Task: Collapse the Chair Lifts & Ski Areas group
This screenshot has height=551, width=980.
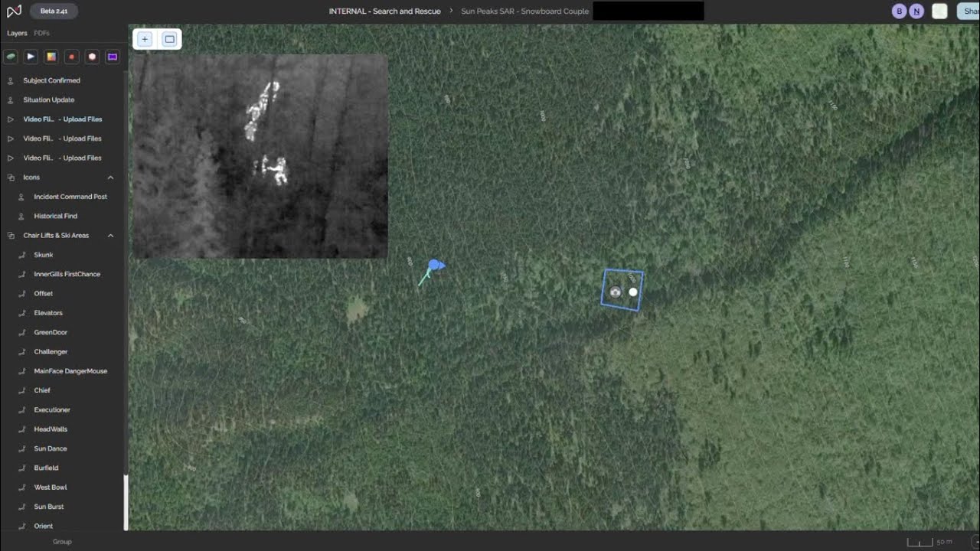Action: point(110,236)
